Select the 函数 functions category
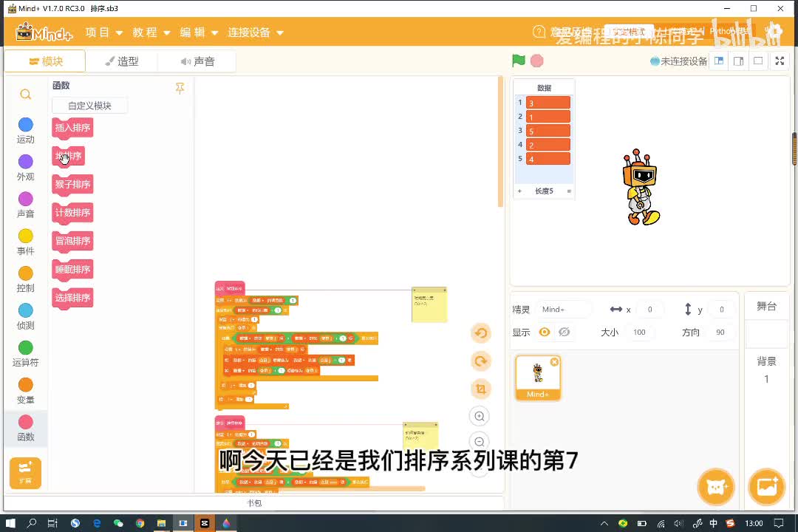This screenshot has width=798, height=532. [x=25, y=428]
